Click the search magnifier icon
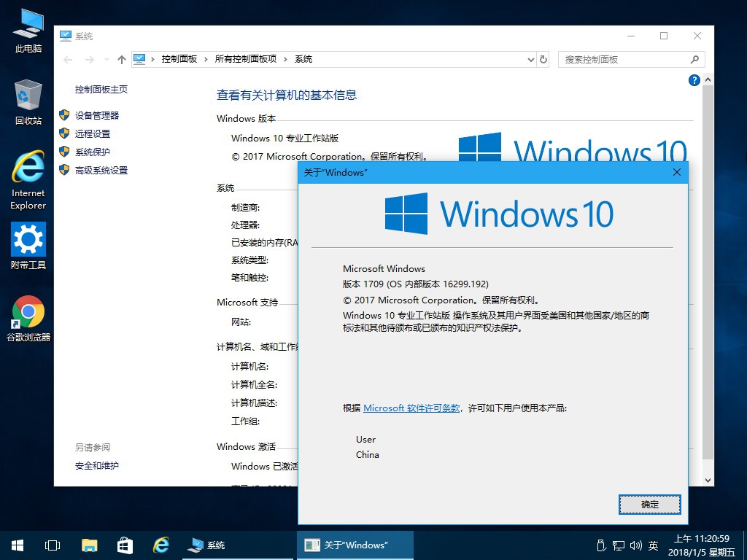The width and height of the screenshot is (747, 560). [x=694, y=60]
